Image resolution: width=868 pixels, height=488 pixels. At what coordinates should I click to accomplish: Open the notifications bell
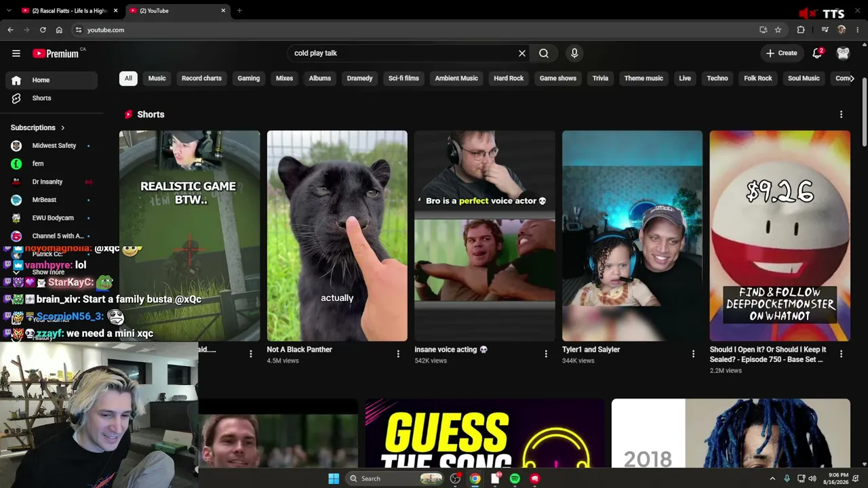[x=817, y=53]
